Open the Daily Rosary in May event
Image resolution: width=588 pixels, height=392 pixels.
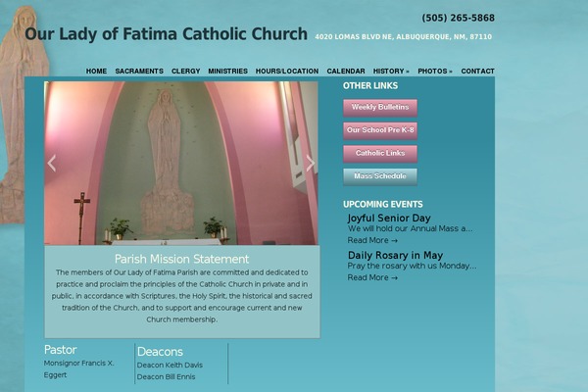[395, 255]
